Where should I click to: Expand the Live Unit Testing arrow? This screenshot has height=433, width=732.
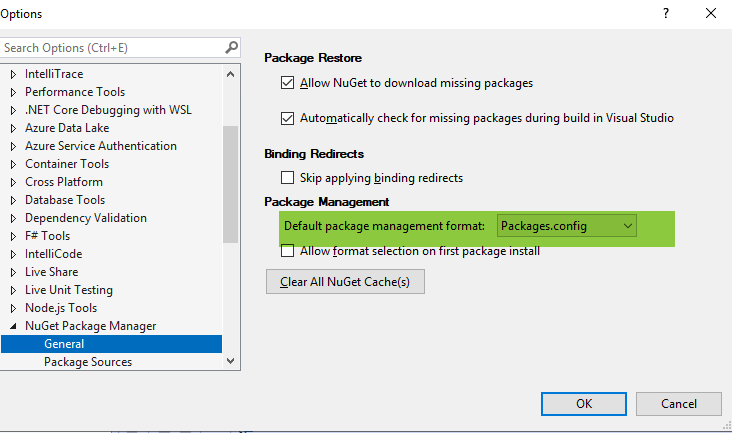pyautogui.click(x=14, y=290)
